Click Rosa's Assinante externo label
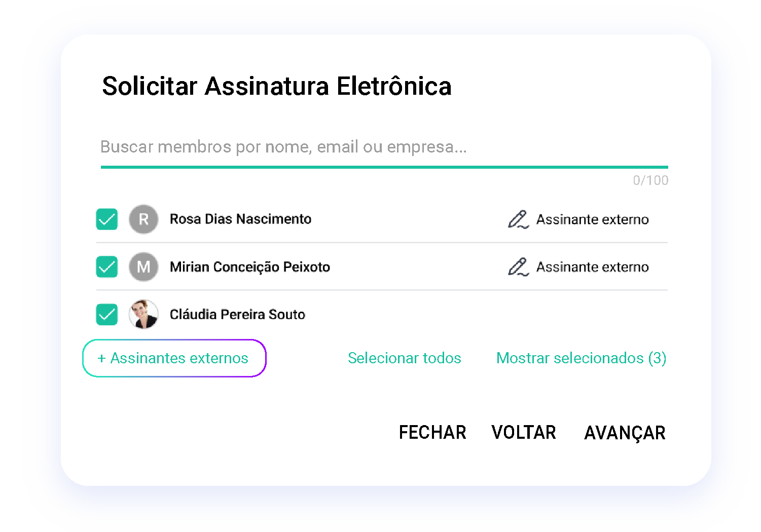 [592, 219]
